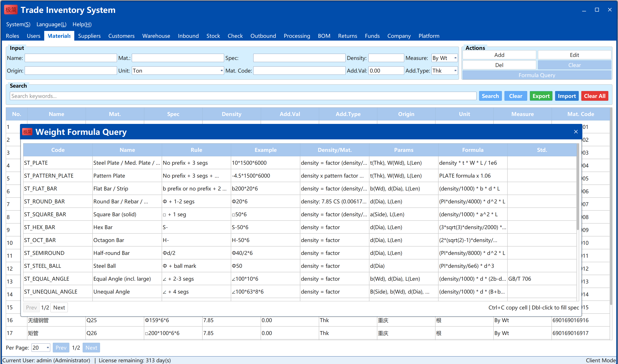Switch to the Suppliers tab
This screenshot has height=364, width=618.
89,36
